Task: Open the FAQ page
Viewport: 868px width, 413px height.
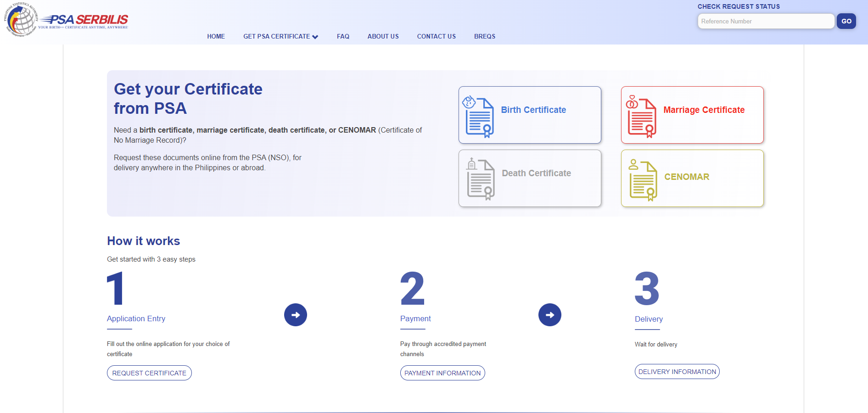Action: click(x=343, y=36)
